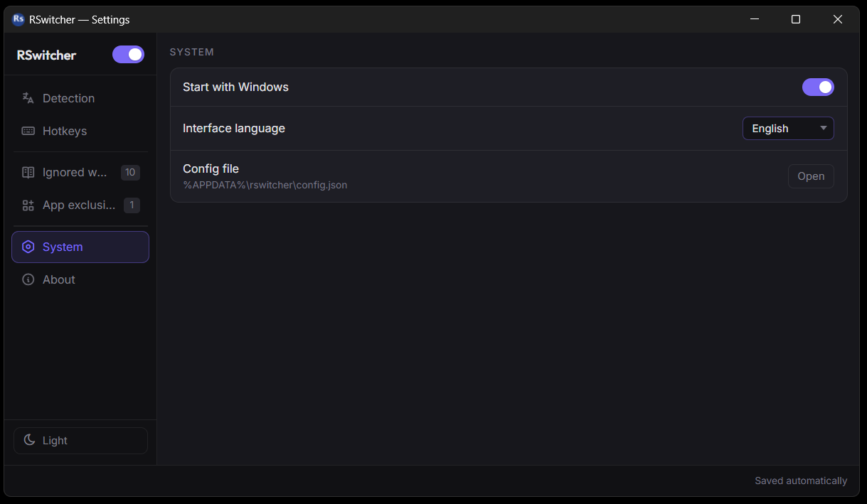Screen dimensions: 867x504
Task: Click the config path %APPDATA%\rswitcher\config.json
Action: [265, 185]
